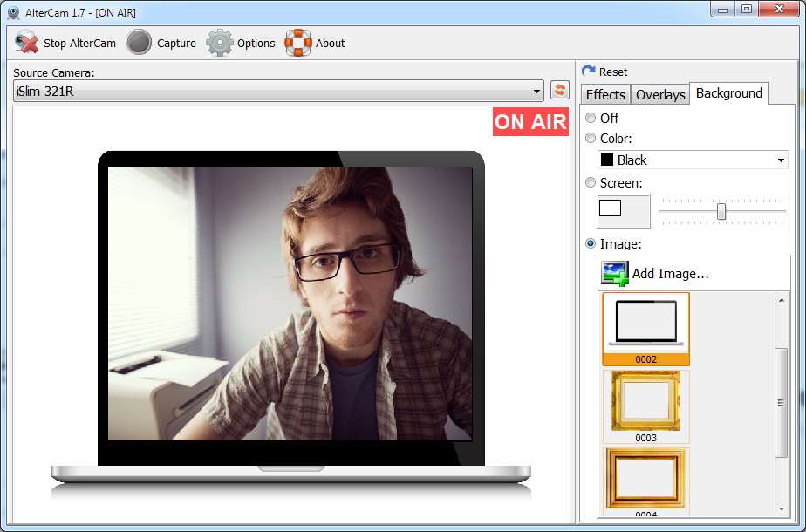806x532 pixels.
Task: Choose the Screen background radio button
Action: pyautogui.click(x=591, y=182)
